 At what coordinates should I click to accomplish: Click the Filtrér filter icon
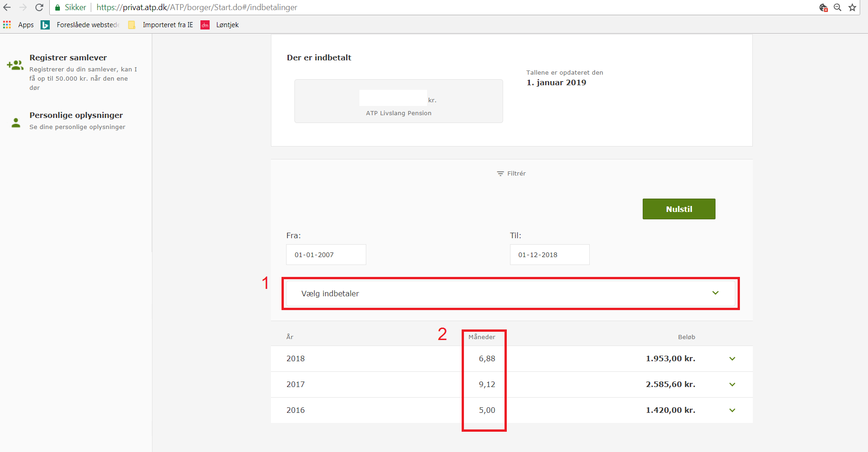click(500, 174)
